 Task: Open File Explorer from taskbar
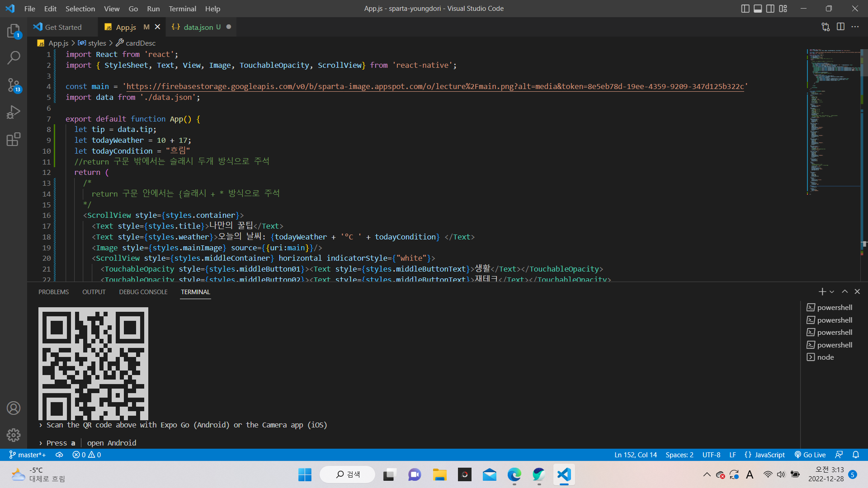(x=439, y=474)
